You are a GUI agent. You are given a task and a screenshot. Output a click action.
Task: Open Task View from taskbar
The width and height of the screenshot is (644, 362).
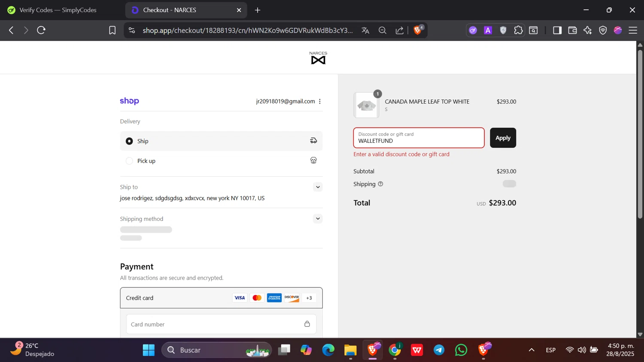(284, 350)
